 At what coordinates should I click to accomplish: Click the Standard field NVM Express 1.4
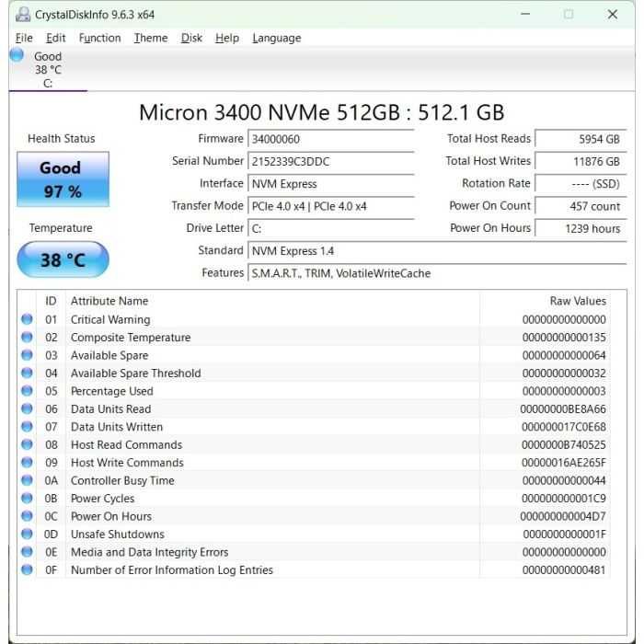point(437,251)
